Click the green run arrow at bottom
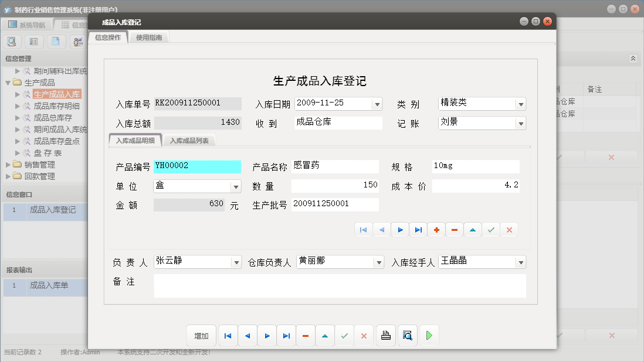Image resolution: width=644 pixels, height=362 pixels. coord(429,335)
